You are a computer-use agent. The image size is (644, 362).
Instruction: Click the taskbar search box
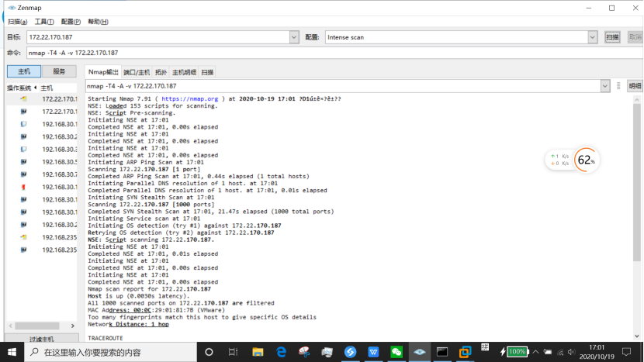pos(111,352)
